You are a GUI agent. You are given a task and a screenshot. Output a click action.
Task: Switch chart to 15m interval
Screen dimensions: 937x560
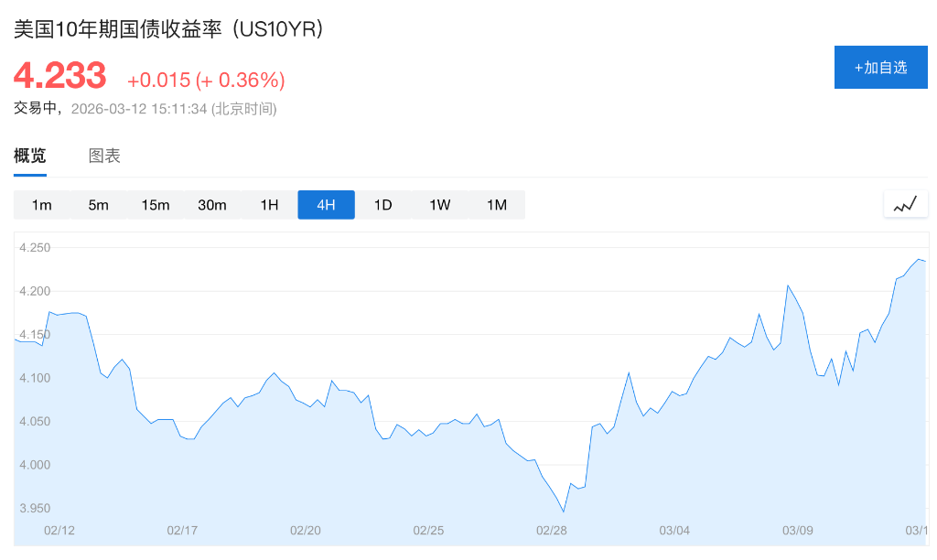coord(156,205)
